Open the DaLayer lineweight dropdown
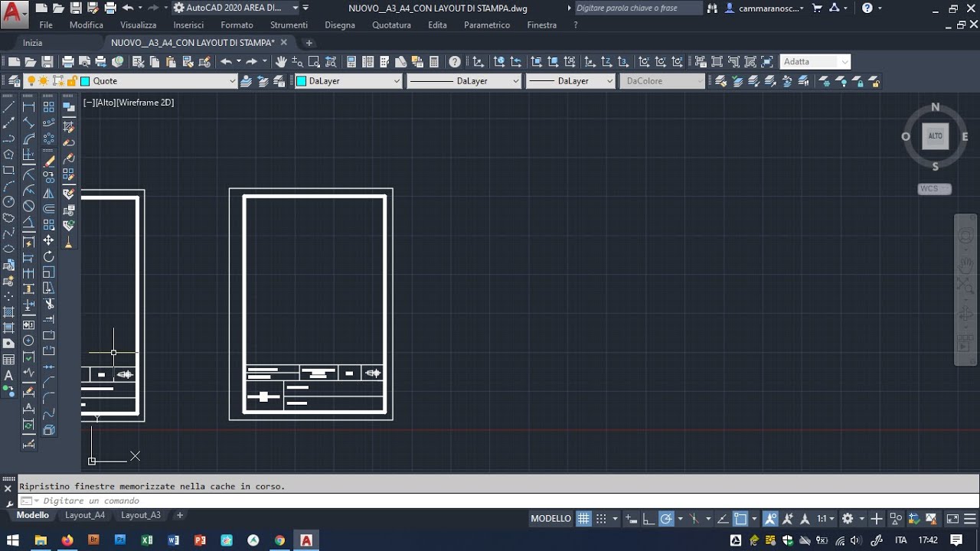Viewport: 980px width, 551px height. 610,81
